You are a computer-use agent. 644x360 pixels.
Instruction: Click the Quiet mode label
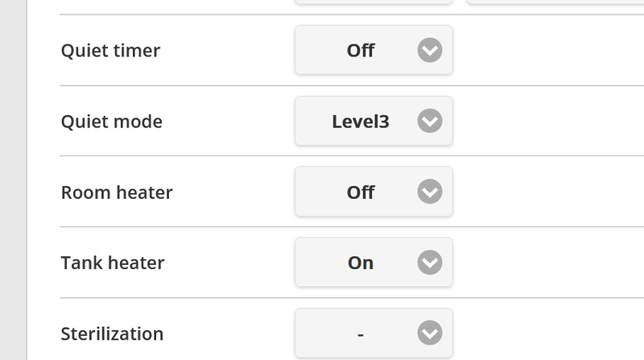(111, 122)
